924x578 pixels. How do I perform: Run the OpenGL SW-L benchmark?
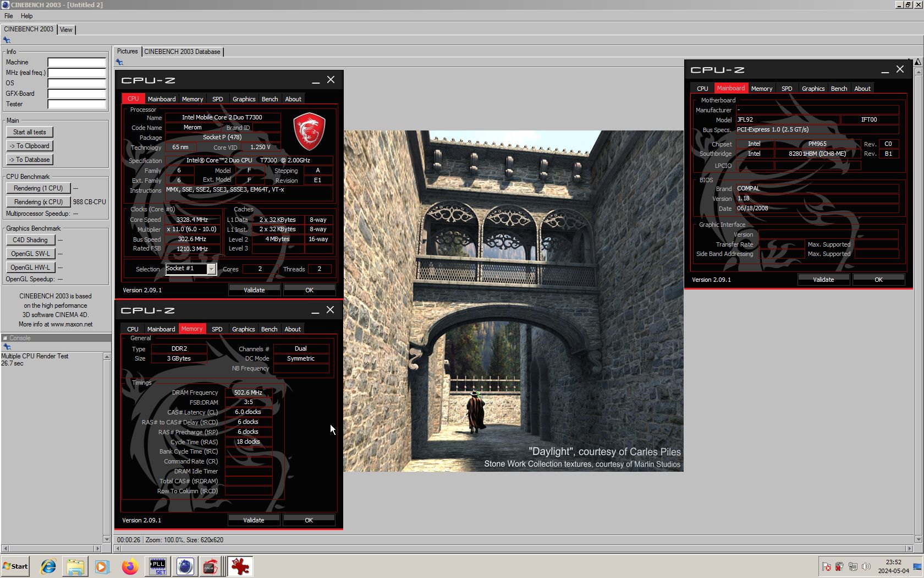tap(30, 254)
